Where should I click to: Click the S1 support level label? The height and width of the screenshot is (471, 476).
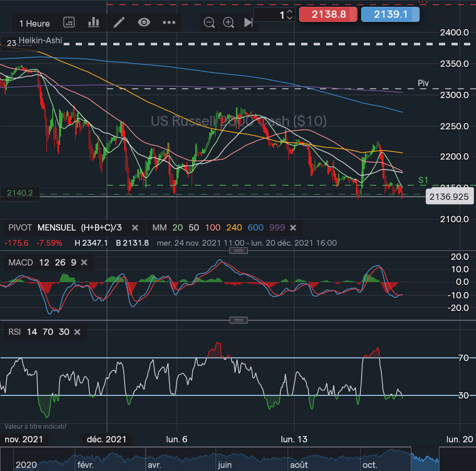423,180
